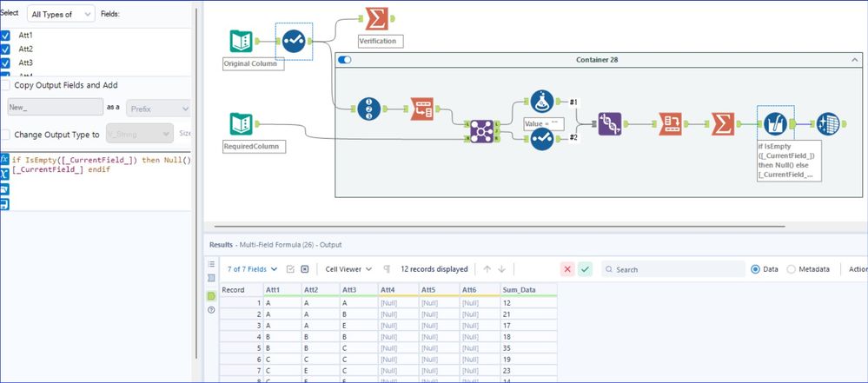Click the canvas horizontal scrollbar

pos(500,226)
